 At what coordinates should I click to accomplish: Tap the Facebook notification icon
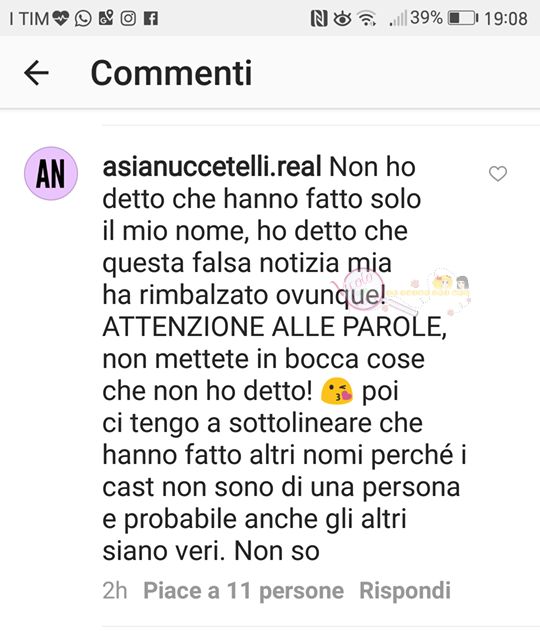pos(151,19)
